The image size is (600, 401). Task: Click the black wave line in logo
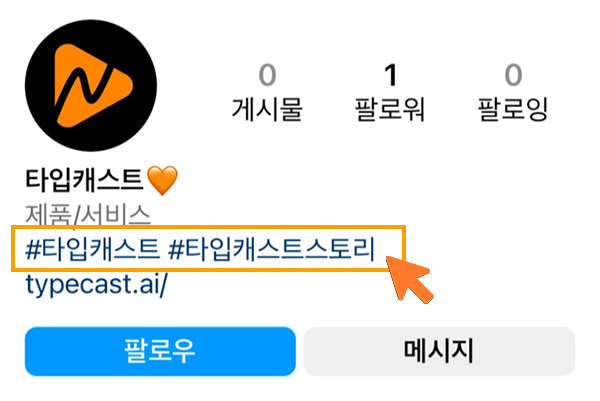85,88
